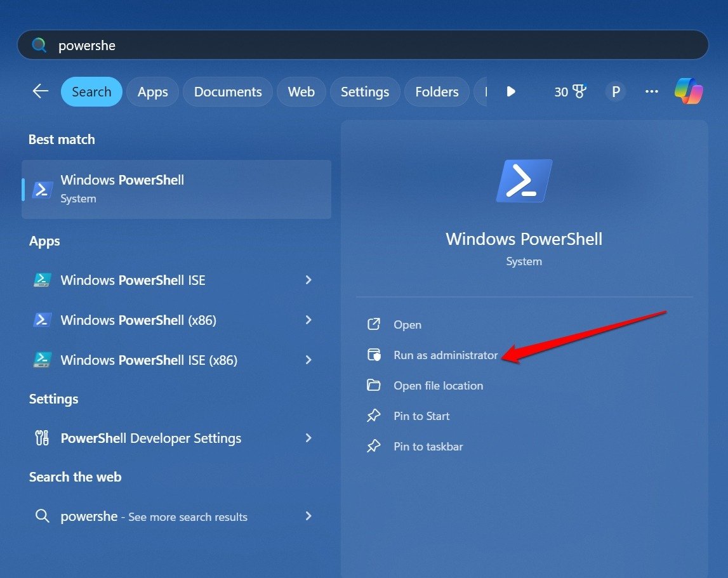Click Run as administrator
Screen dimensions: 728x578
coord(445,355)
